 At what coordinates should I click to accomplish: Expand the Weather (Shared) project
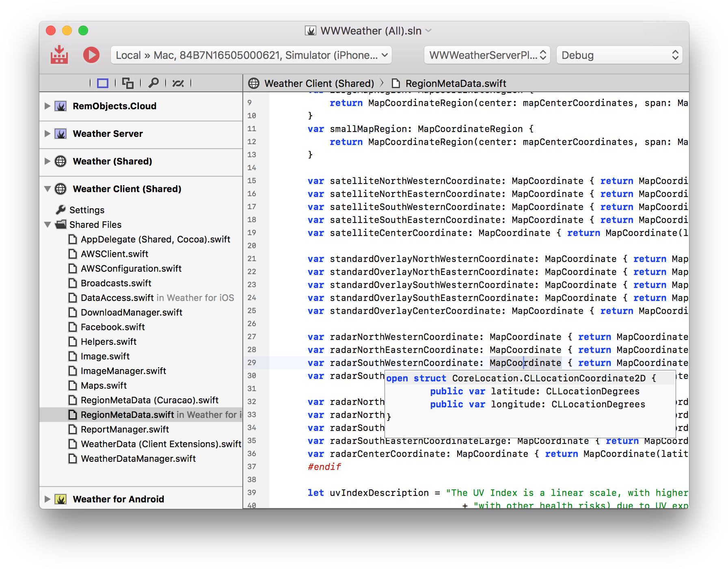pos(48,161)
